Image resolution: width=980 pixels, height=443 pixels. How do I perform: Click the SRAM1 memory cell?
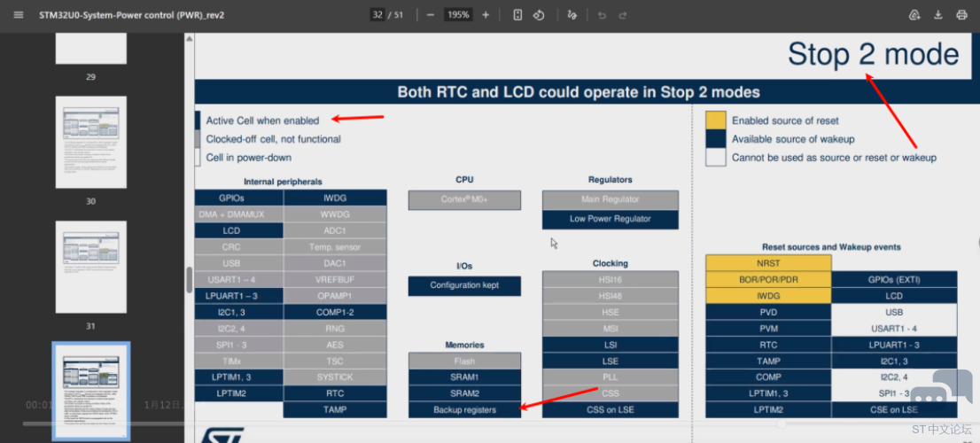click(464, 377)
